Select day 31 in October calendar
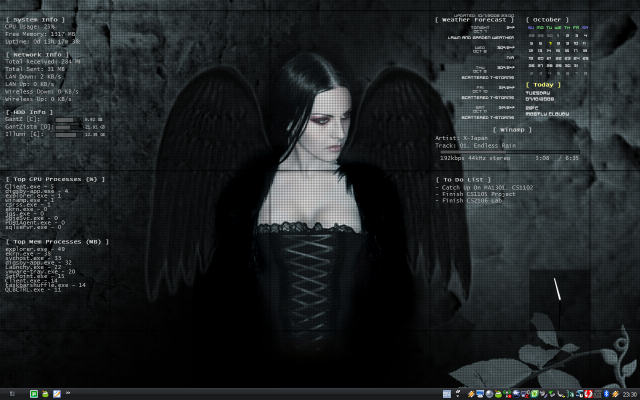Image resolution: width=640 pixels, height=400 pixels. pos(576,65)
